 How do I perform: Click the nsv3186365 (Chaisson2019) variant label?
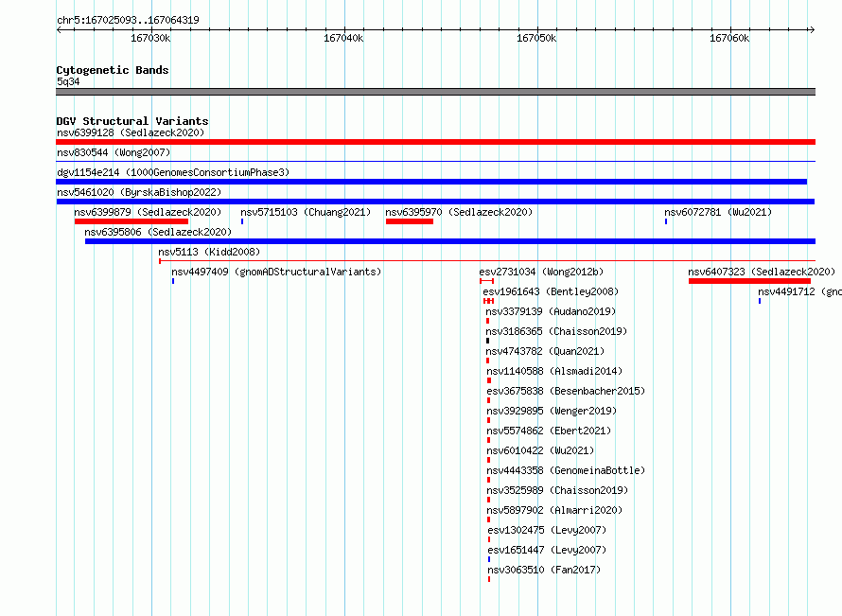pos(556,331)
